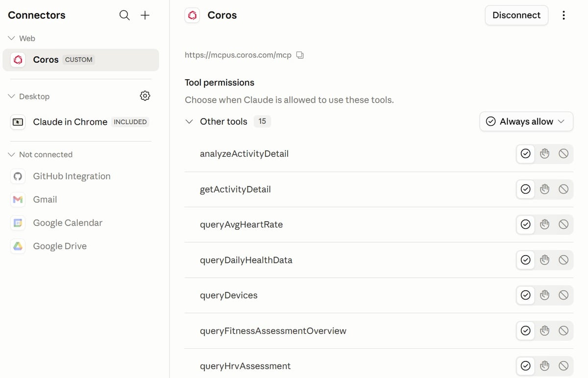Image resolution: width=588 pixels, height=378 pixels.
Task: Open Google Calendar connector entry
Action: tap(81, 223)
